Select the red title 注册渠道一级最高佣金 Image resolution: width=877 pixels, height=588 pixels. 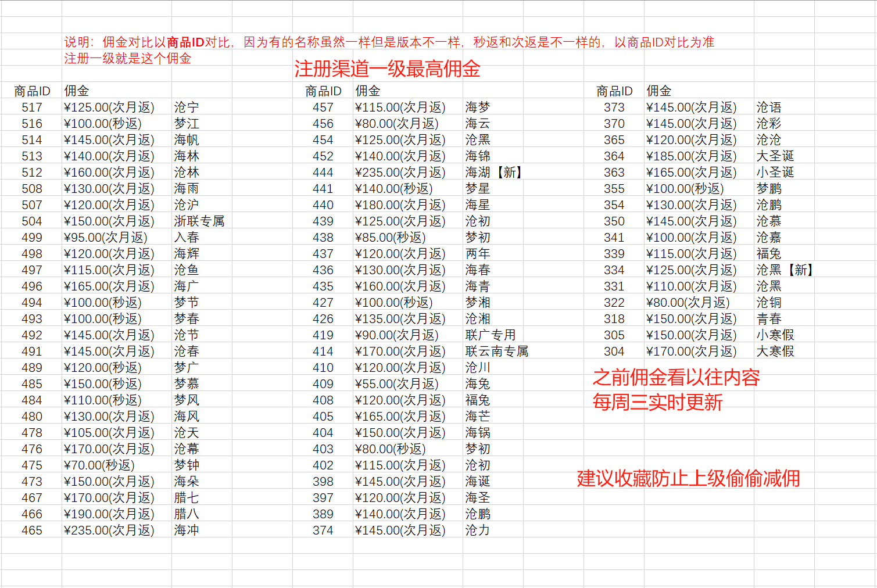click(387, 69)
